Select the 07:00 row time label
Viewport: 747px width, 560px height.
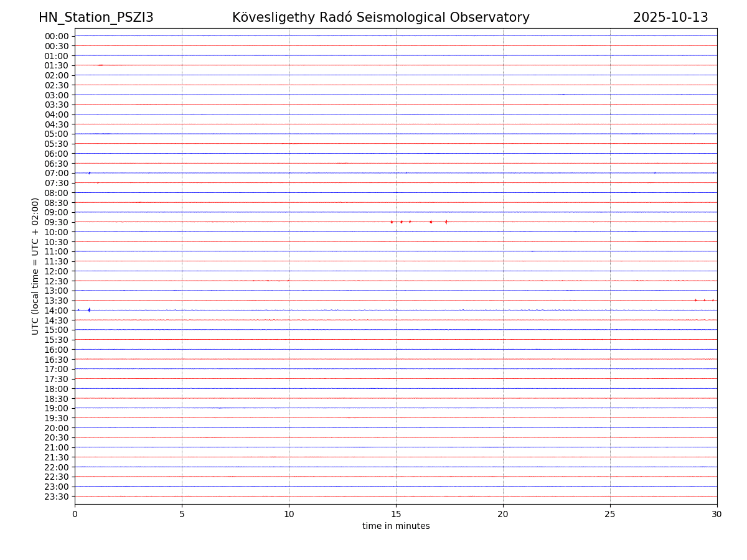click(56, 173)
